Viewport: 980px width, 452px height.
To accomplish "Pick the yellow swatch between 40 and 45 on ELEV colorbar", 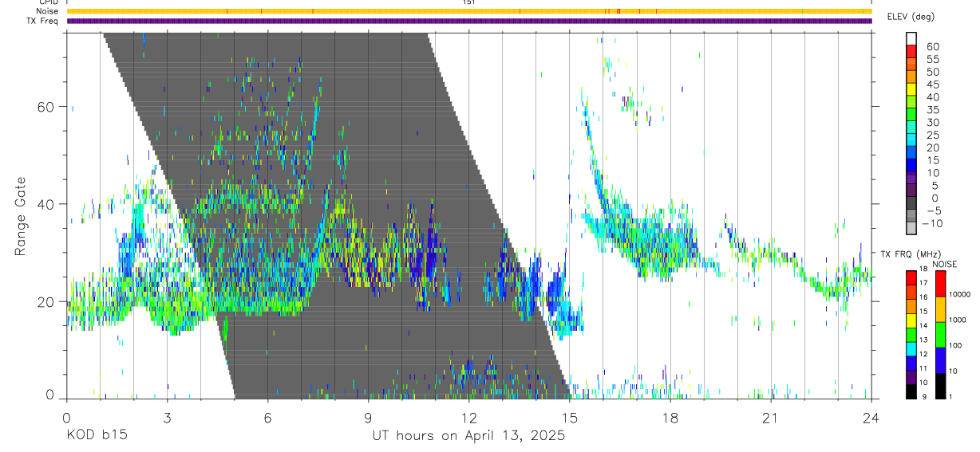I will (x=911, y=91).
